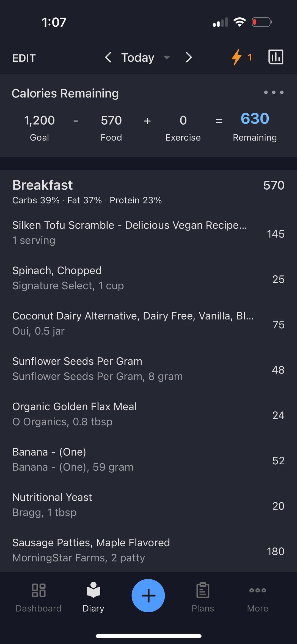Select the Nutritional Yeast entry
The image size is (297, 644).
pyautogui.click(x=52, y=505)
